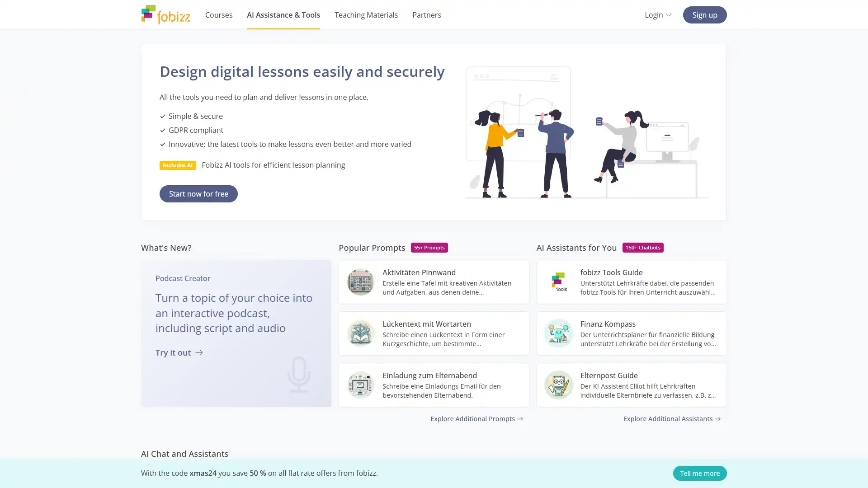The width and height of the screenshot is (868, 488).
Task: Click the AI Chat and Assistants heading
Action: coord(184,454)
